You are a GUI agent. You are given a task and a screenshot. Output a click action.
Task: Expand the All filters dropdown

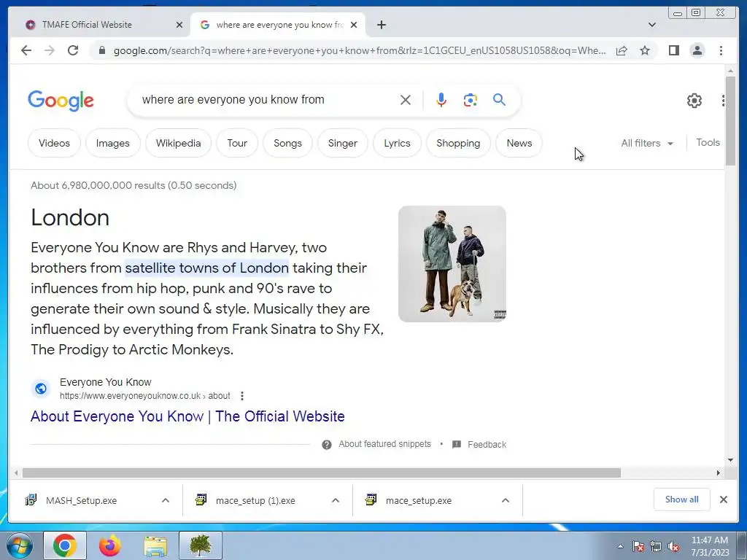647,143
